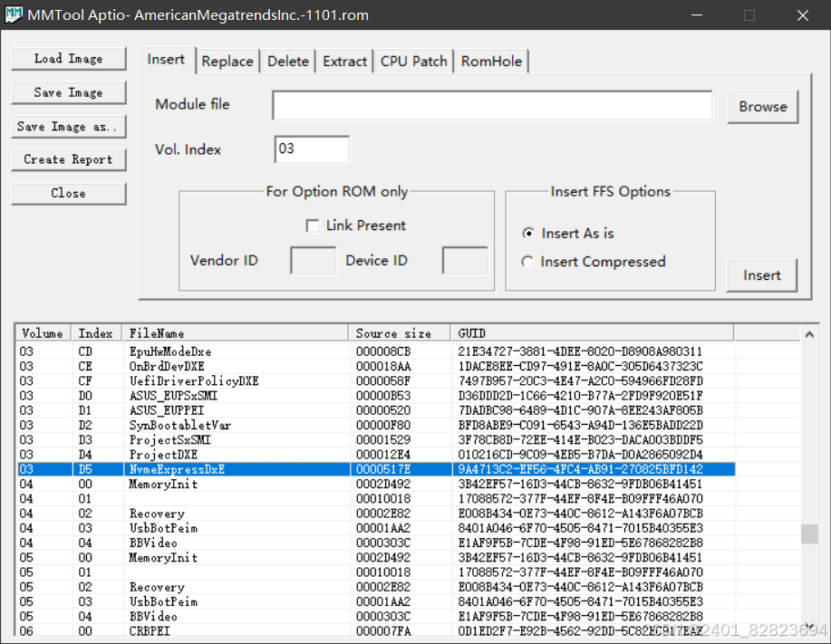Select BBVideo in volume 05
The width and height of the screenshot is (831, 644).
[x=376, y=617]
